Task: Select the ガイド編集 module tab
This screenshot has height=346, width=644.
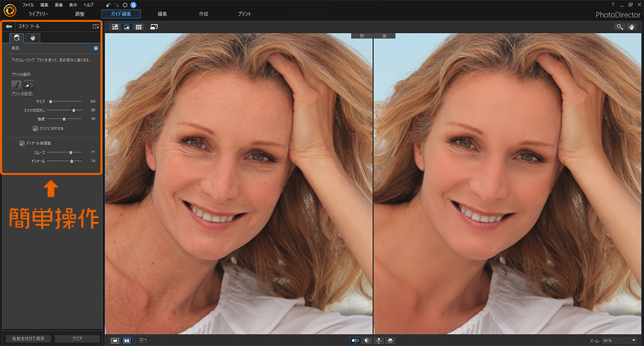Action: click(x=121, y=14)
